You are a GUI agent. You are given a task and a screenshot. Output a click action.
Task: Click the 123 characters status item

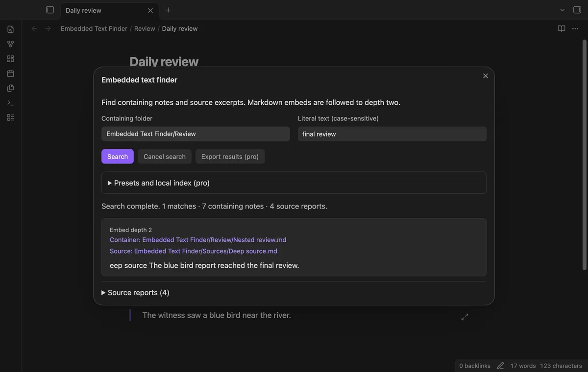[x=561, y=366]
